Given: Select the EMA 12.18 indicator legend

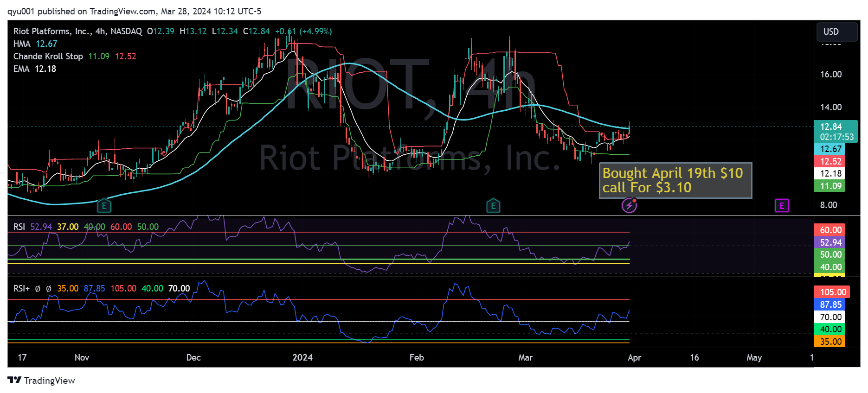Looking at the screenshot, I should click(35, 69).
